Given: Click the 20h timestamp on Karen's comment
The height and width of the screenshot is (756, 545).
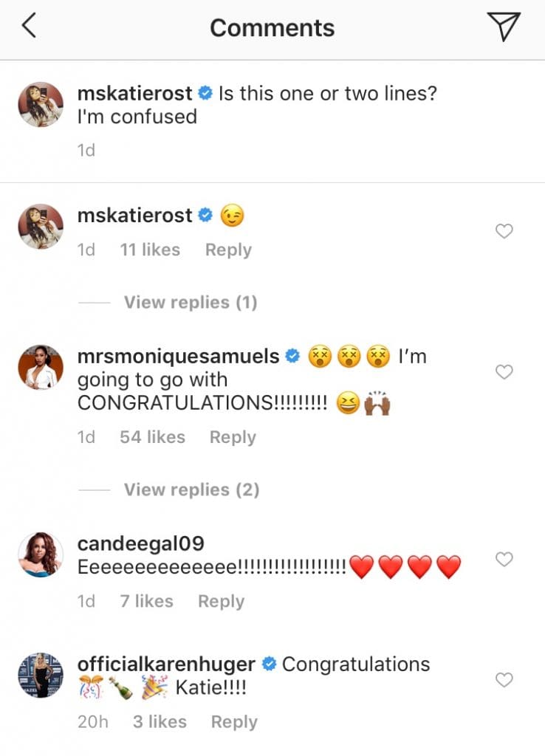Looking at the screenshot, I should (92, 722).
